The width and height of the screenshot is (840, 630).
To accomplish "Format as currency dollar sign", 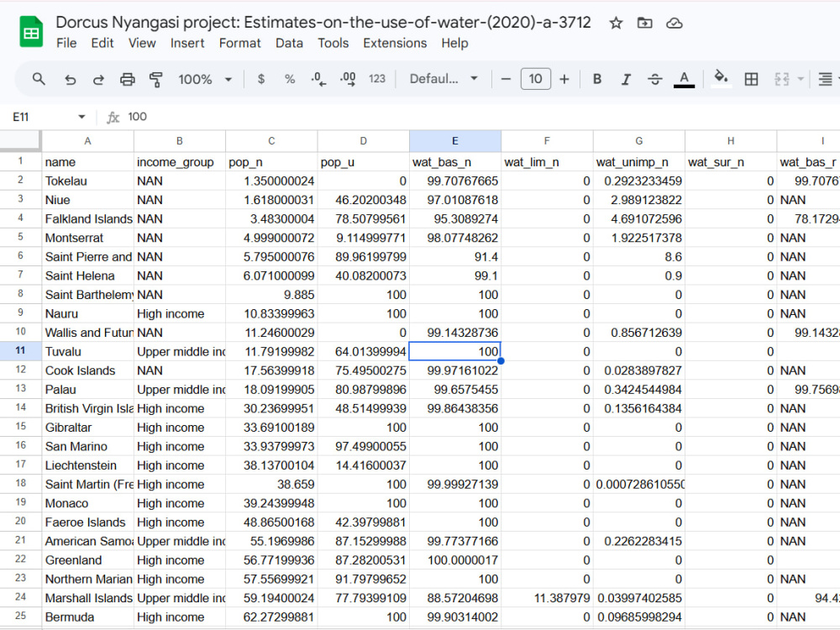I will 261,79.
